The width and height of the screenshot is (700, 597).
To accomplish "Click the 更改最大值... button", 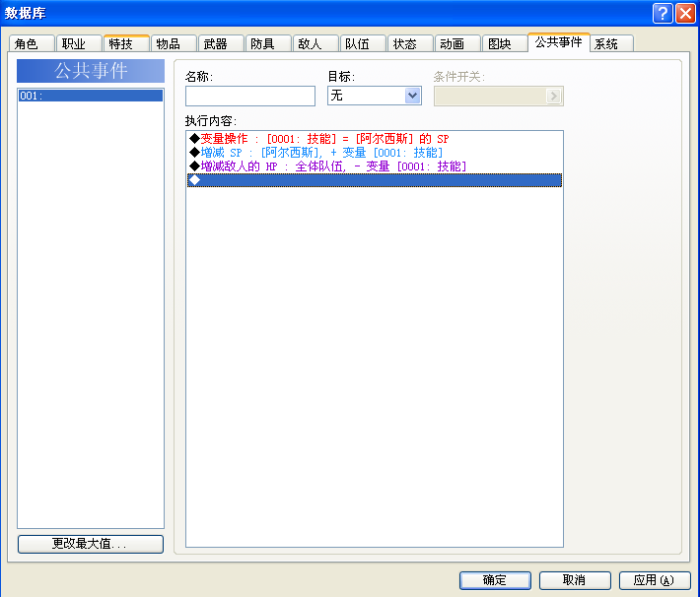I will (91, 544).
